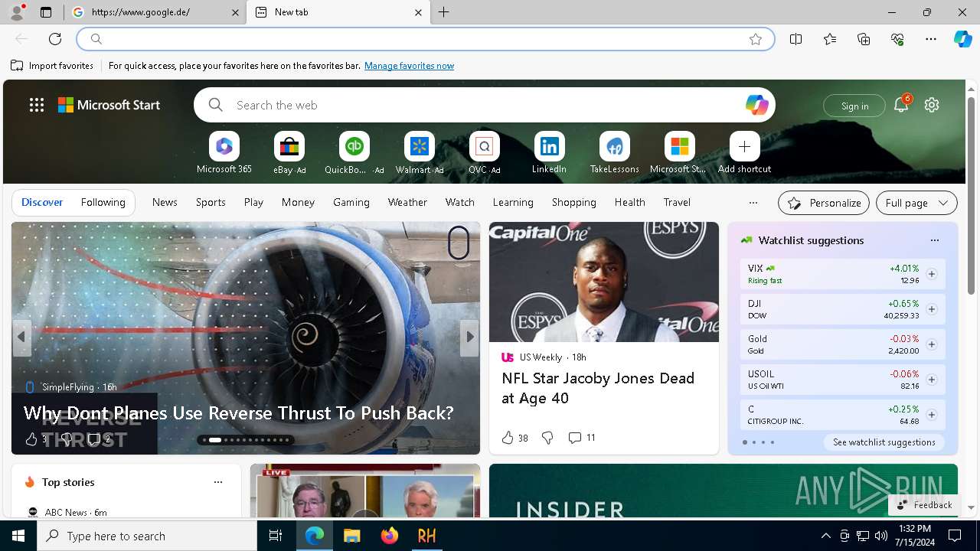Open the QuickBooks shortcut icon

tap(354, 146)
